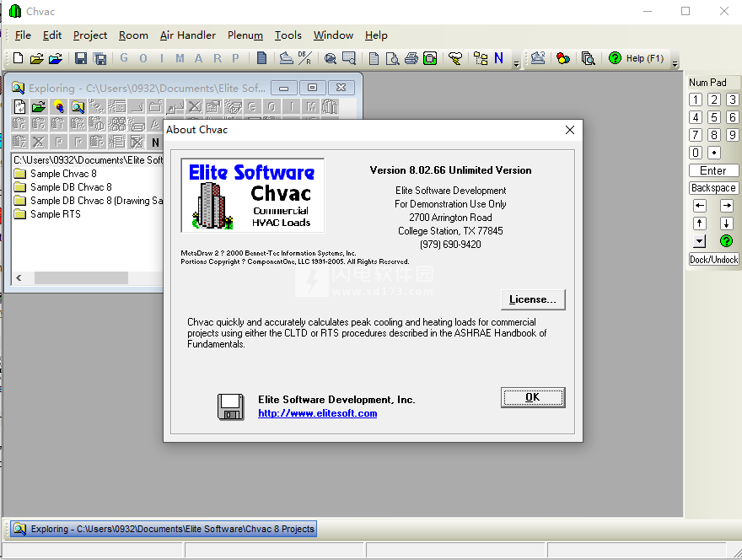
Task: Click the Exploring window's refresh page icon
Action: tap(19, 106)
